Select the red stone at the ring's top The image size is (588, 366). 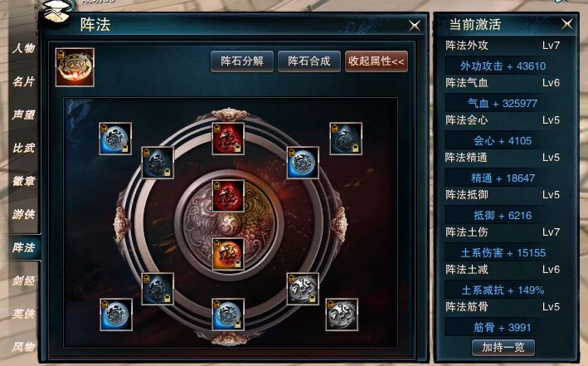228,139
